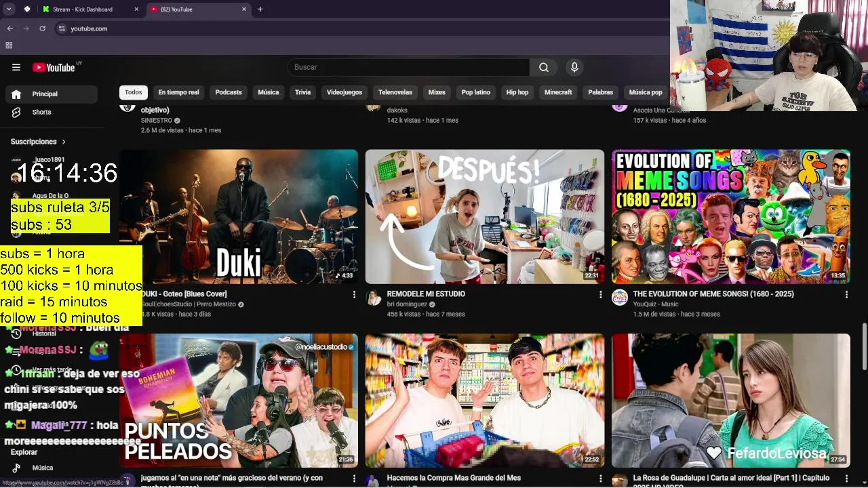Start voice search with the microphone icon
The image size is (868, 488).
574,67
